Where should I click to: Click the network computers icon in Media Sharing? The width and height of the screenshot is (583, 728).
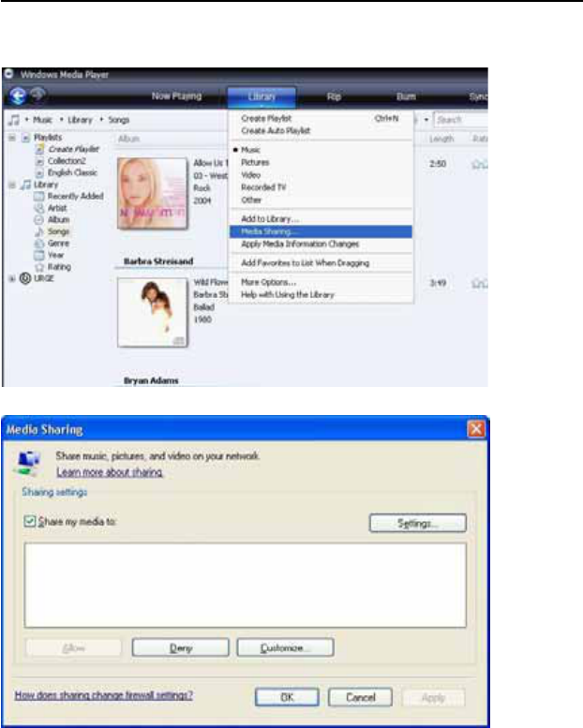click(x=29, y=463)
